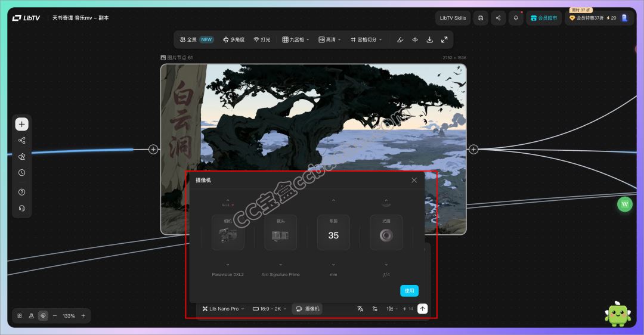Click the user icon in bottom bar
644x335 pixels.
click(x=31, y=316)
